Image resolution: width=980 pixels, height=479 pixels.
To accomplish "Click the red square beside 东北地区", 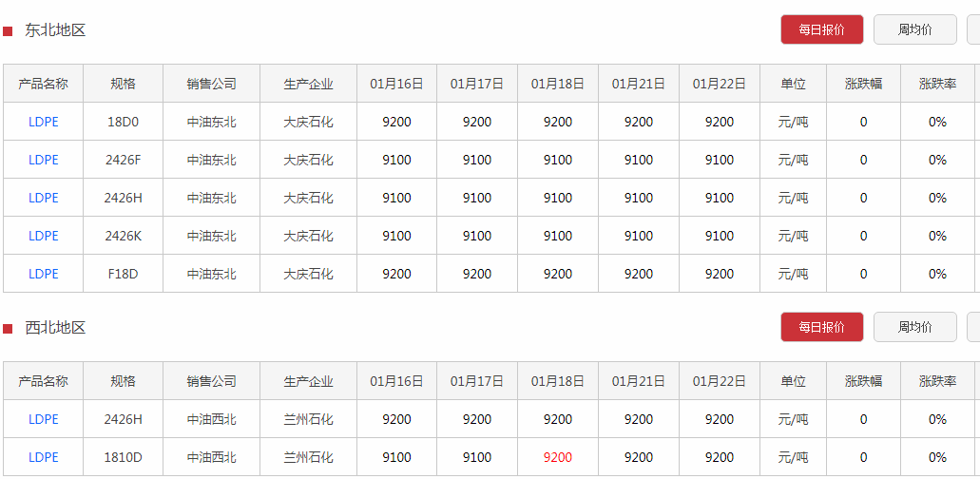I will point(8,31).
